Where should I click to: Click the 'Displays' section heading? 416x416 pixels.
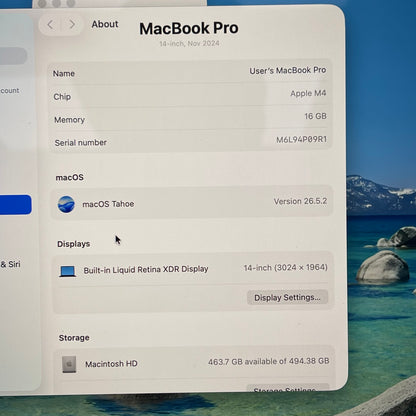pyautogui.click(x=73, y=244)
